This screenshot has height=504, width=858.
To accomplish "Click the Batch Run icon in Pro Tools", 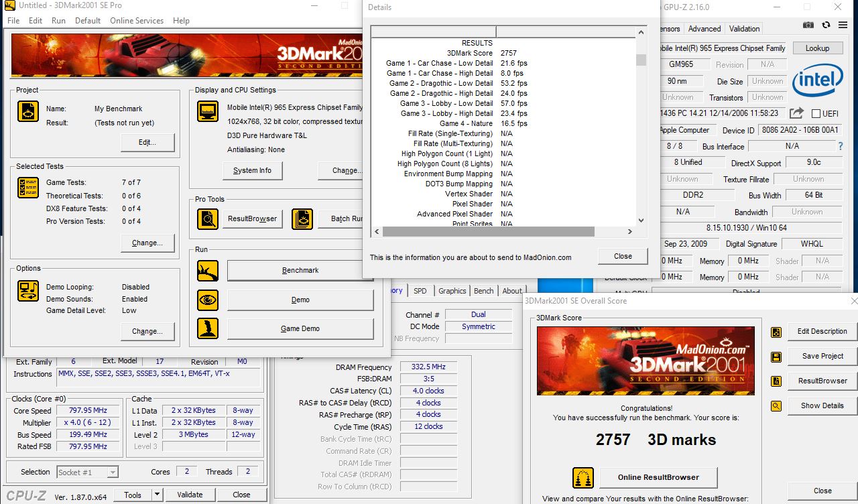I will 302,219.
